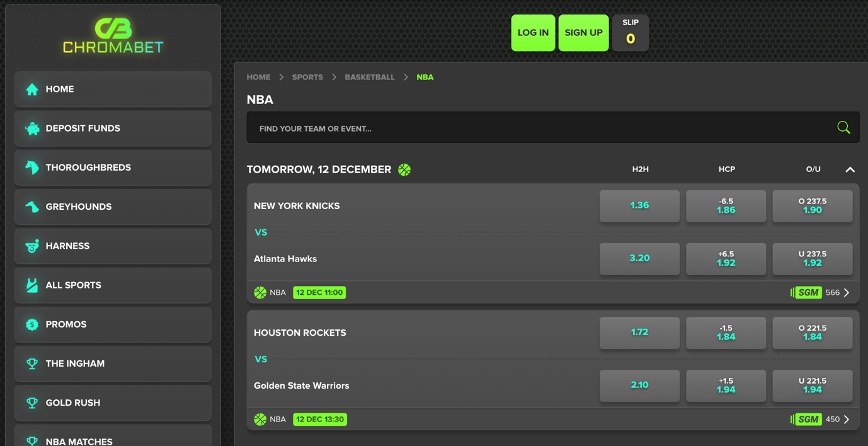Click the New York Knicks team name
The height and width of the screenshot is (446, 868).
pos(297,206)
